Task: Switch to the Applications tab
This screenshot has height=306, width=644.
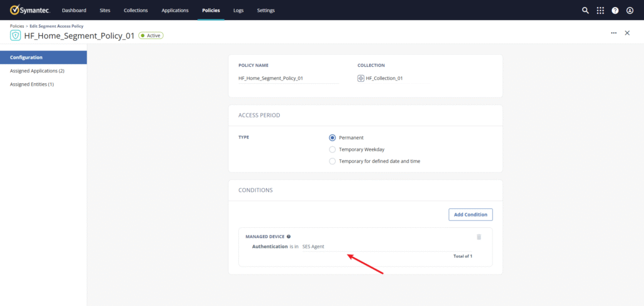Action: 175,10
